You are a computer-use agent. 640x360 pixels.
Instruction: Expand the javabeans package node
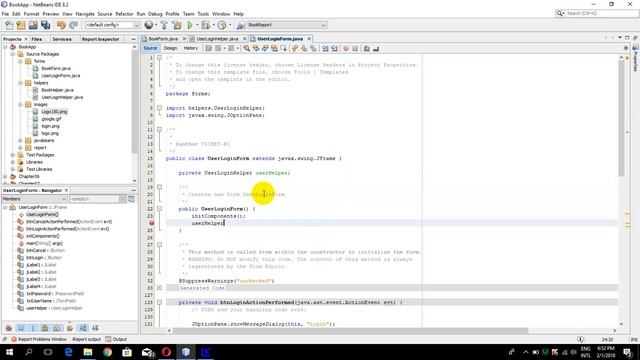coord(20,140)
